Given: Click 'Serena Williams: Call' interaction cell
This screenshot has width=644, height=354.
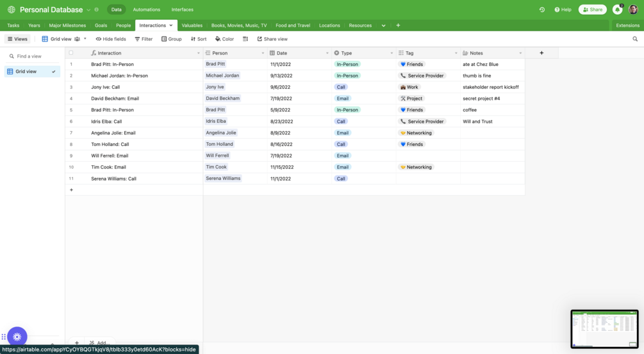Looking at the screenshot, I should tap(114, 179).
